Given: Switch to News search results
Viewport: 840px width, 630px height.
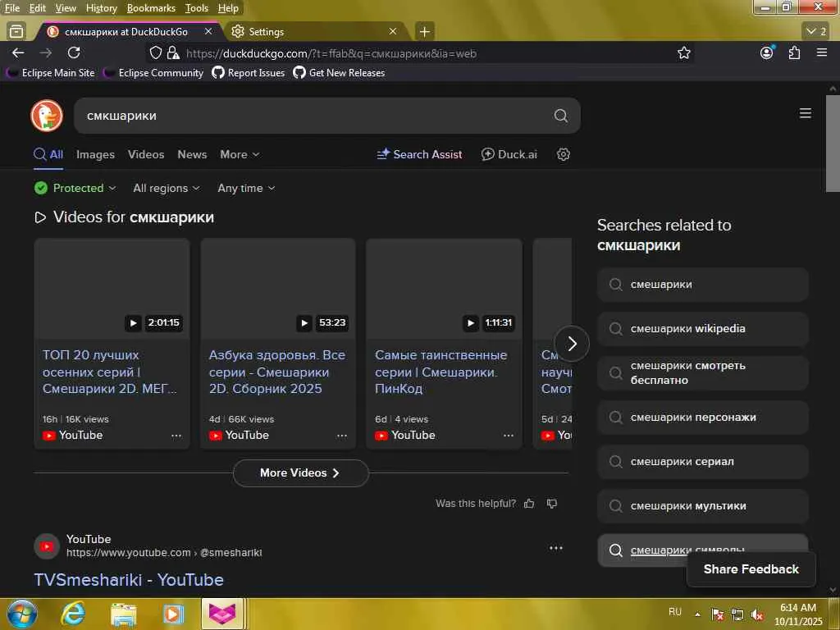Looking at the screenshot, I should [x=192, y=154].
